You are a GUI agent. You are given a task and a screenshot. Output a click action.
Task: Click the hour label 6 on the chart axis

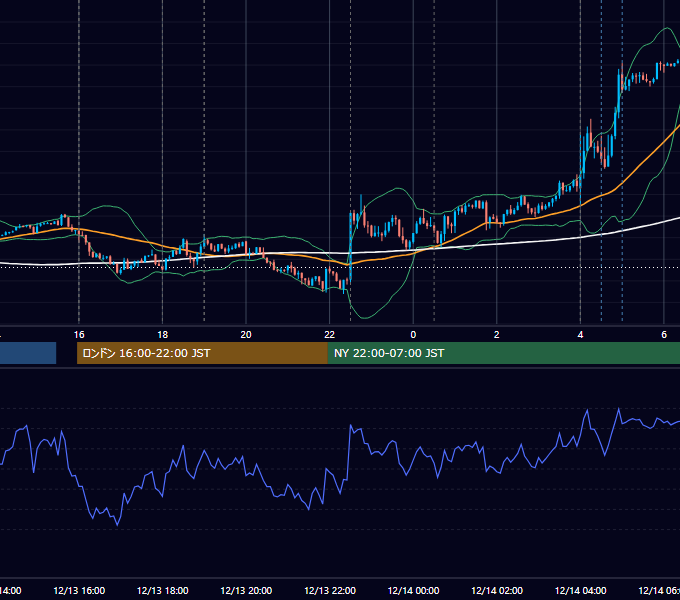click(664, 335)
